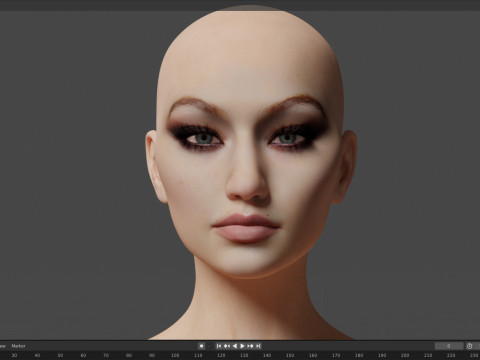The height and width of the screenshot is (360, 480).
Task: Jump to previous keyframe
Action: 227,346
